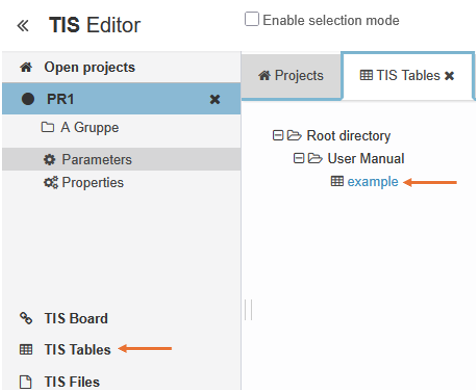
Task: Collapse the User Manual folder node
Action: tap(299, 158)
